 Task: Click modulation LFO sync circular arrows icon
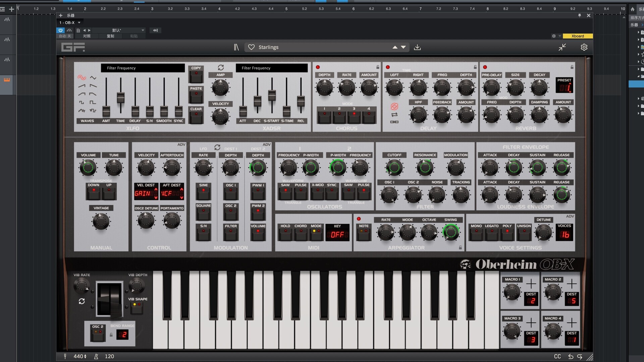[217, 147]
